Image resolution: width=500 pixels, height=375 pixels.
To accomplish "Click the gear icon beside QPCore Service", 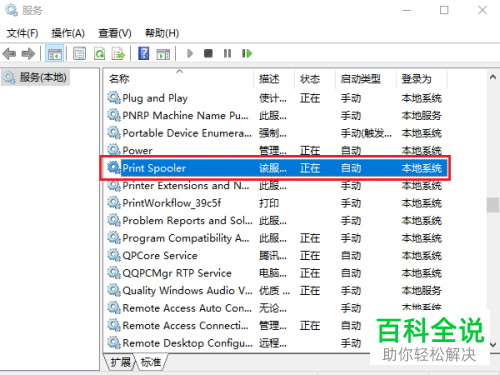I will [x=114, y=255].
